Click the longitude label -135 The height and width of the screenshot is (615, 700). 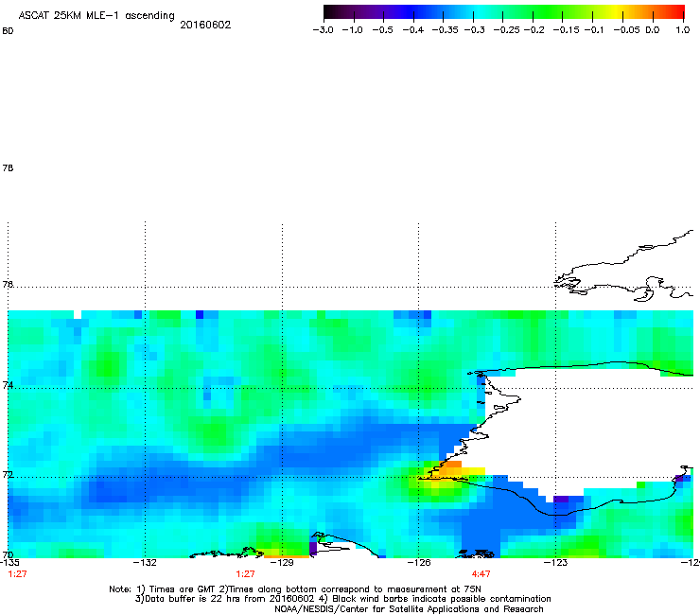click(x=9, y=562)
